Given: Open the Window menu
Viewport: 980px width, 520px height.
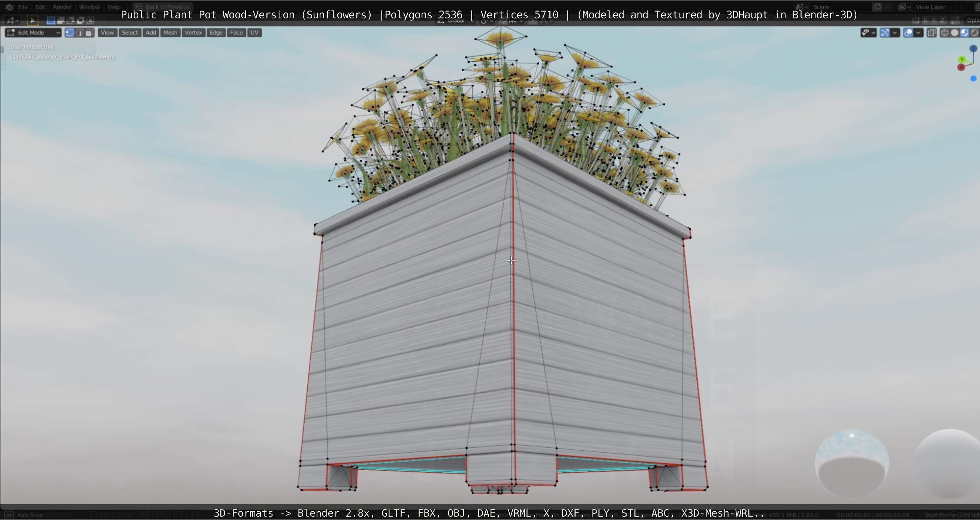Looking at the screenshot, I should [90, 7].
